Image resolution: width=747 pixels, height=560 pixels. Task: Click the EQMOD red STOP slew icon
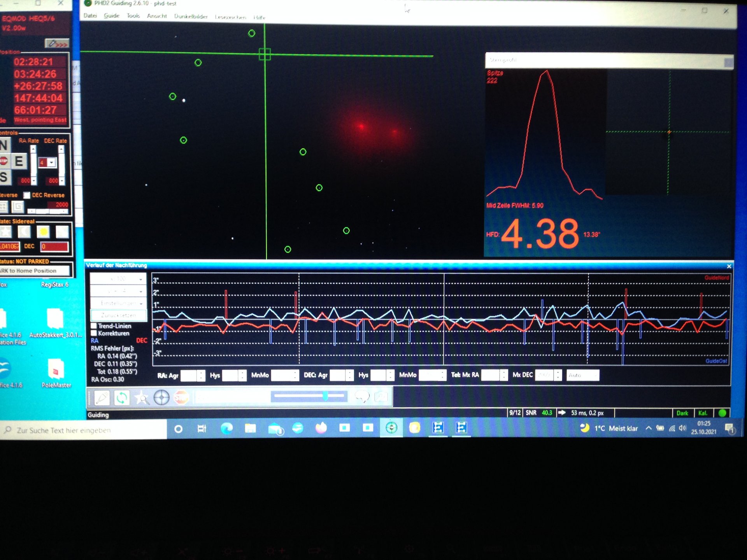pos(4,161)
